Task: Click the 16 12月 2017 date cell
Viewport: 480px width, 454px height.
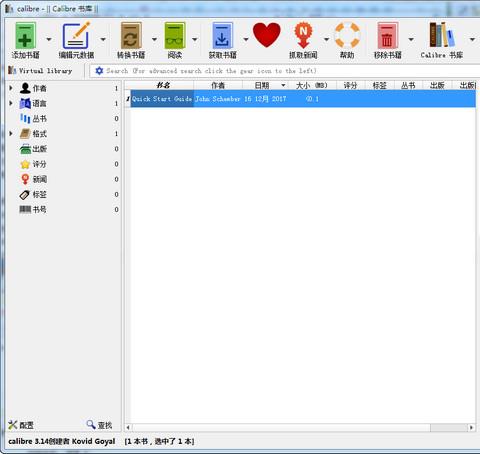Action: tap(265, 99)
